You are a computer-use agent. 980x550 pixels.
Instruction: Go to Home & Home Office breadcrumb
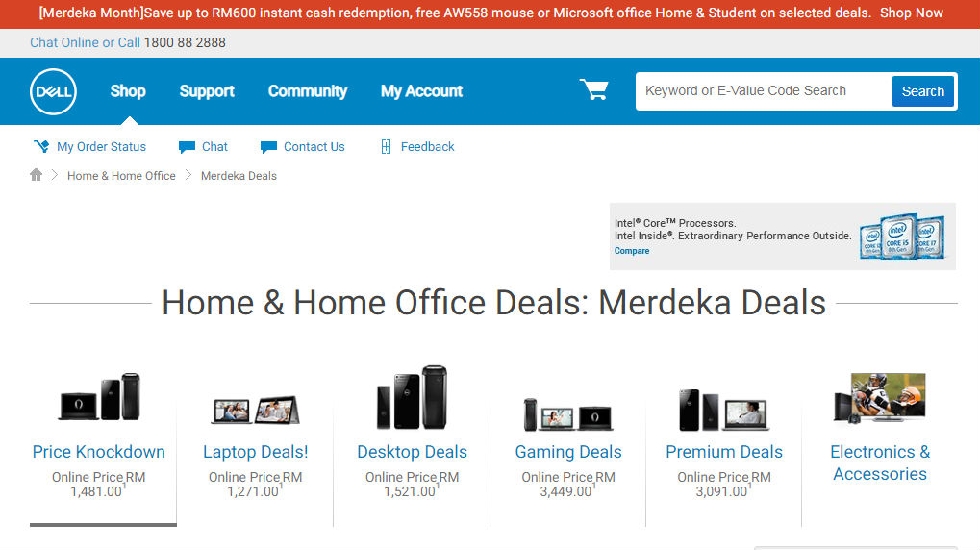(121, 176)
